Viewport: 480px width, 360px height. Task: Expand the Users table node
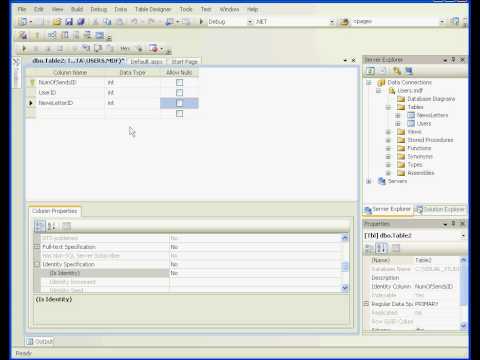tap(398, 124)
